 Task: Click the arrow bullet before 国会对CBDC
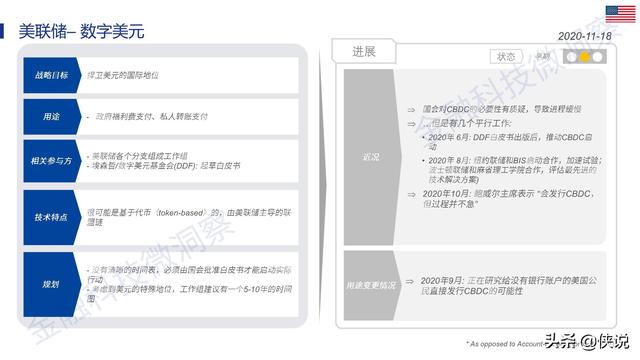click(x=411, y=109)
